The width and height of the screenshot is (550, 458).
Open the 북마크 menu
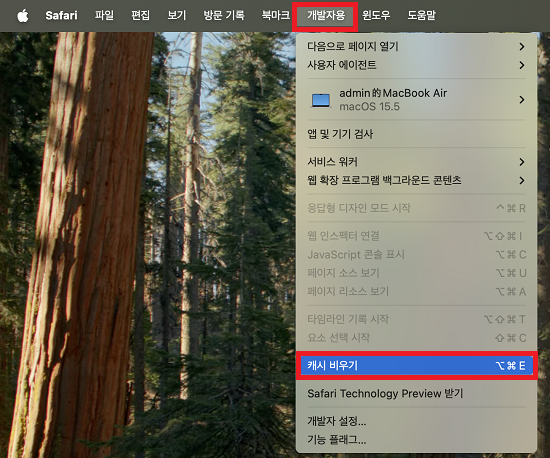pyautogui.click(x=276, y=15)
